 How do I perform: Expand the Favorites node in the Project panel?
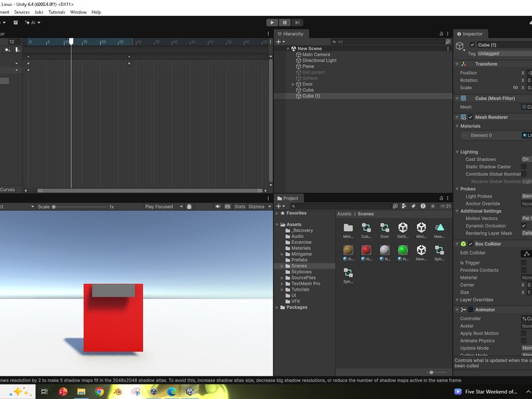click(x=277, y=213)
